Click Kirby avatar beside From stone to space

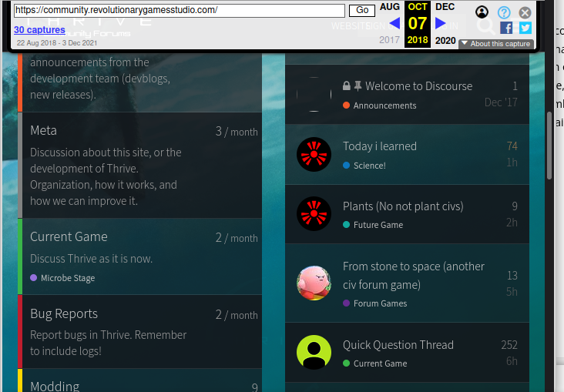tap(314, 283)
